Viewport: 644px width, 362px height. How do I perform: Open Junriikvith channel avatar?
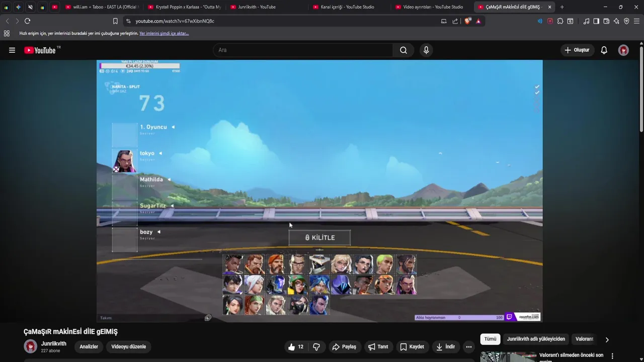31,346
